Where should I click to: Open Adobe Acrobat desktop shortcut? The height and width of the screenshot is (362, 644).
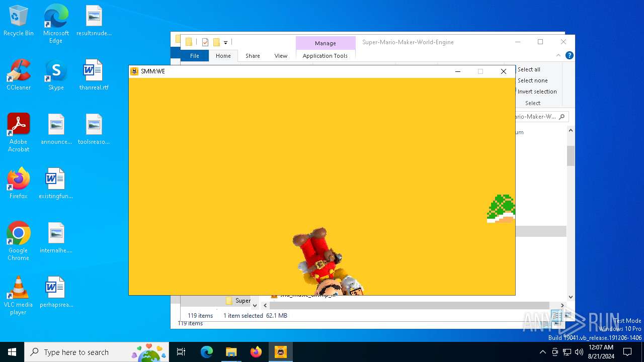(x=19, y=133)
